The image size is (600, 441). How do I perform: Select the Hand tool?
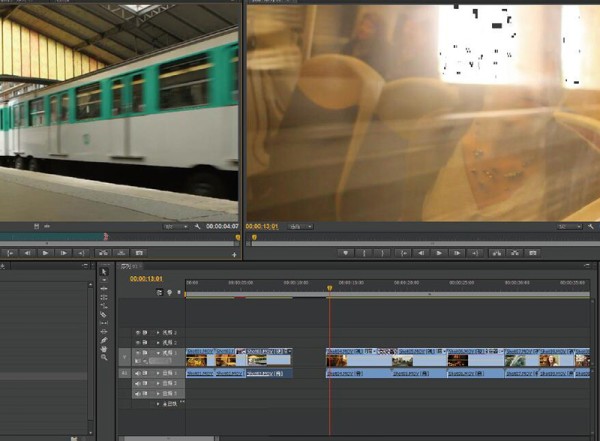(104, 349)
